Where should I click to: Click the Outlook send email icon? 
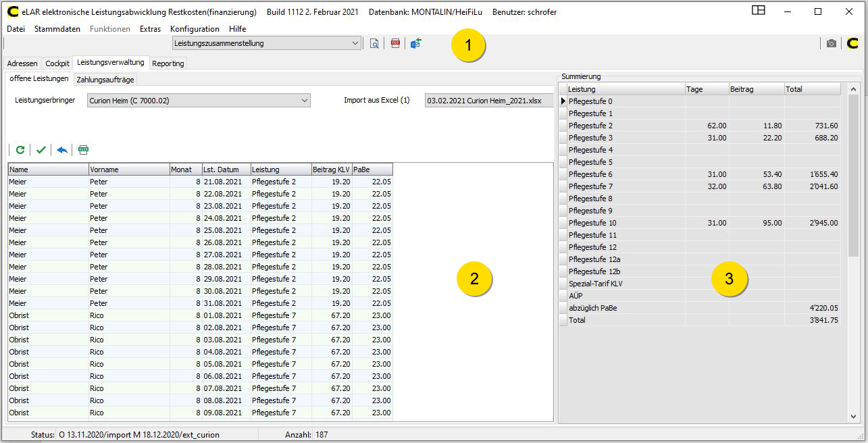tap(416, 44)
